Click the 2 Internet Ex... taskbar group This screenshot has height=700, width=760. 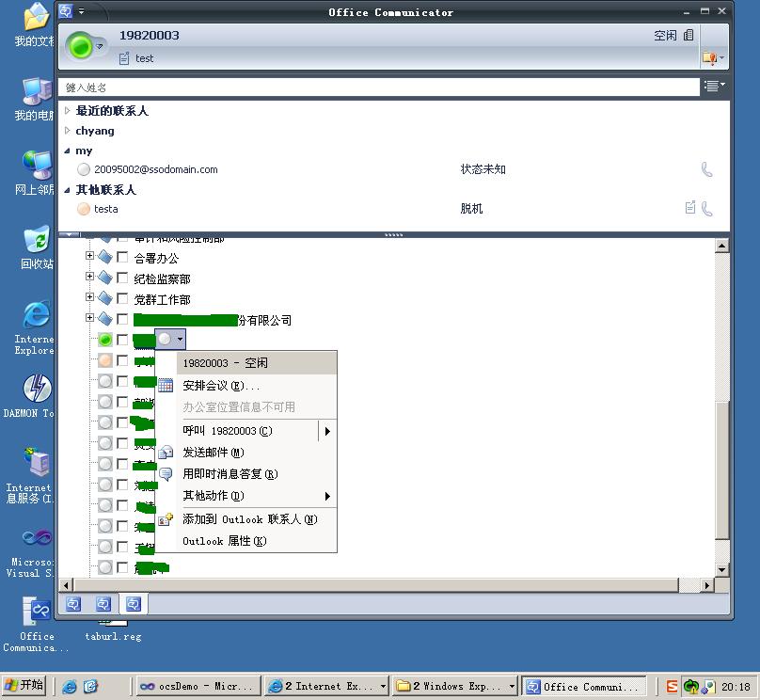pos(327,686)
